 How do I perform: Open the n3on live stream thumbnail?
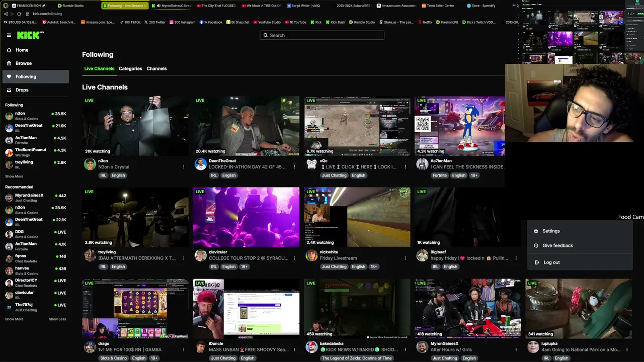[135, 126]
